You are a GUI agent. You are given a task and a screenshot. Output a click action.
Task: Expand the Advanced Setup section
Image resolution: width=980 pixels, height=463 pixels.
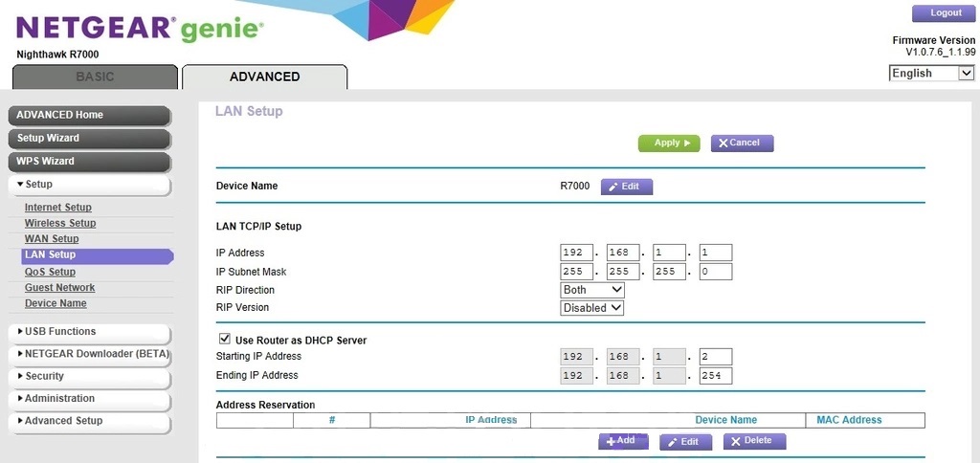(89, 421)
